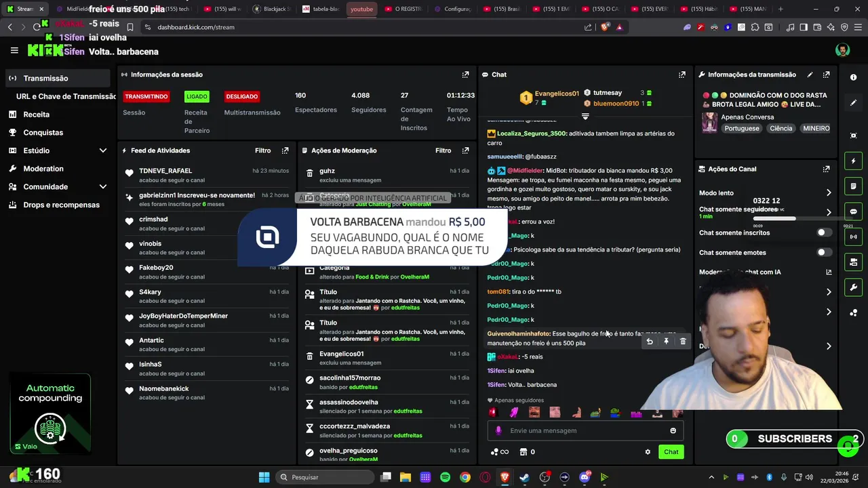Switch to the Blackjack browser tab

click(x=272, y=9)
